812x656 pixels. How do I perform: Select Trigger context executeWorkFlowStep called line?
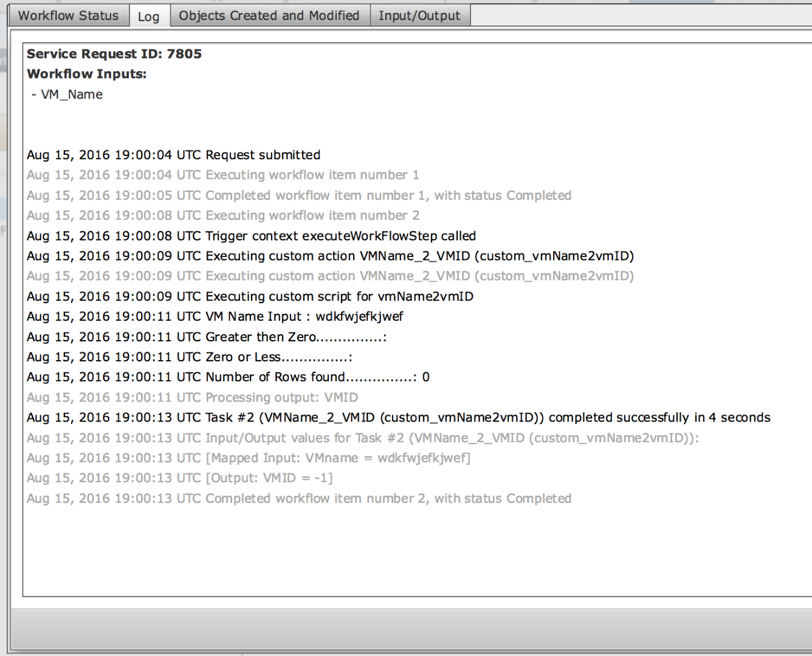pos(252,236)
